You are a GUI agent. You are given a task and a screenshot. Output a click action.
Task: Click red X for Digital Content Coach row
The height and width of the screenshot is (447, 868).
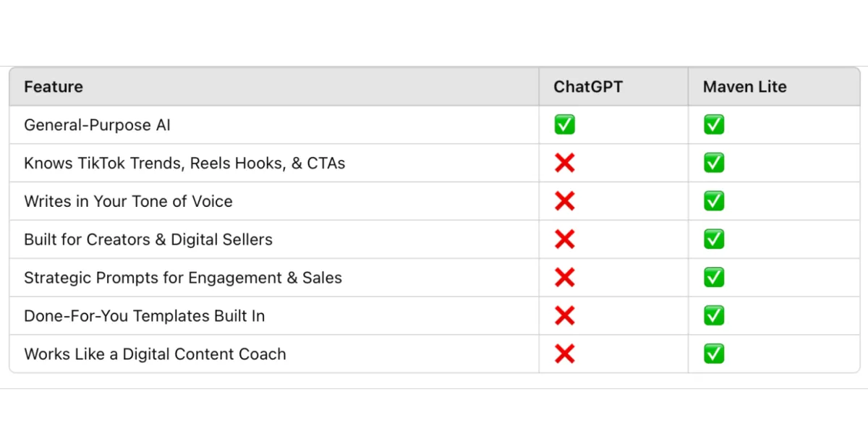(x=564, y=354)
